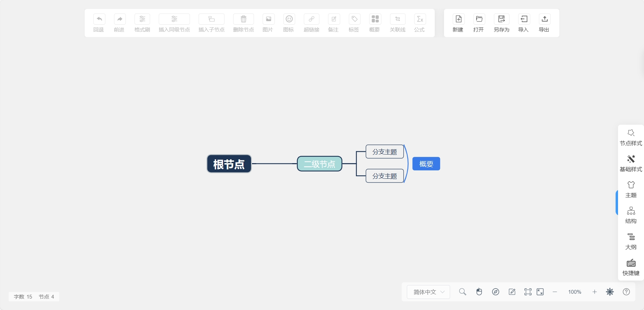The image size is (644, 310).
Task: Insert a 公式 formula
Action: 420,19
